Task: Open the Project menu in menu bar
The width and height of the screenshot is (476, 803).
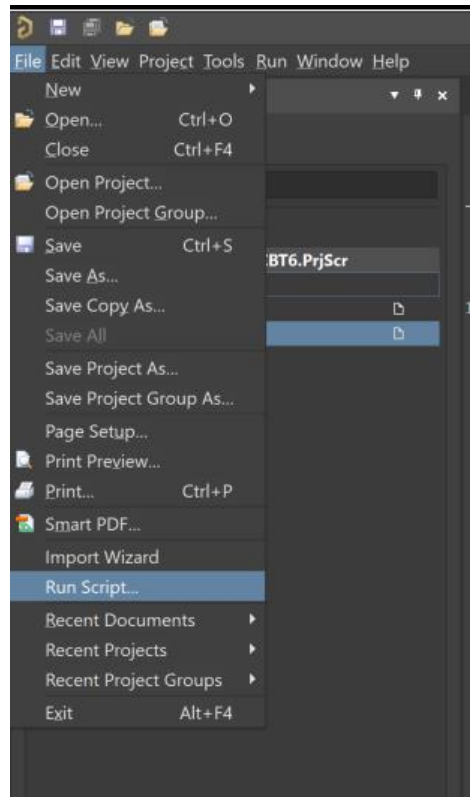Action: coord(167,61)
